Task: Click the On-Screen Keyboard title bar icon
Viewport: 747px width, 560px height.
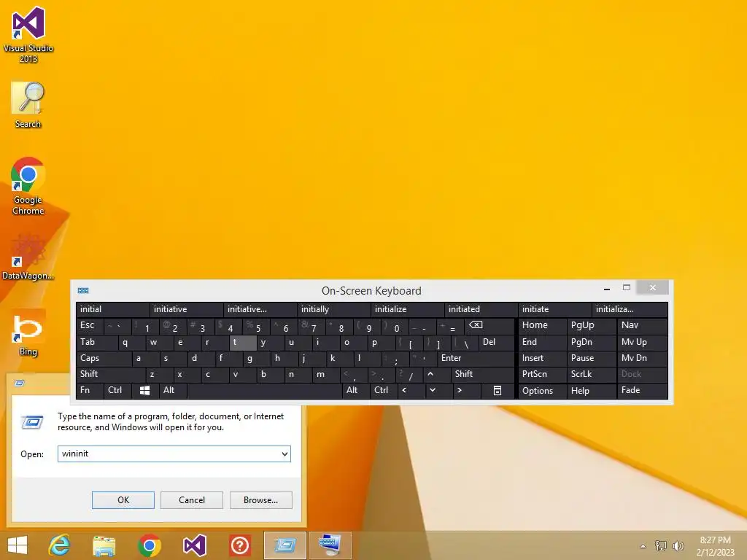Action: point(83,290)
